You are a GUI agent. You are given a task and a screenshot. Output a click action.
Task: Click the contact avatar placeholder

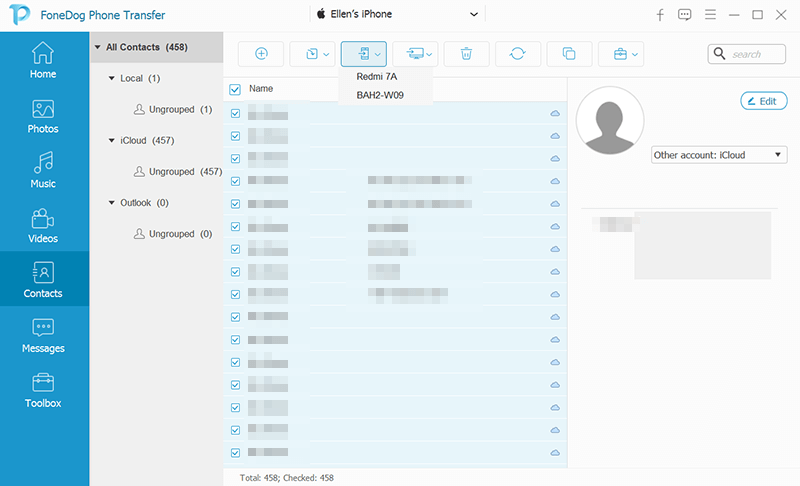[x=610, y=120]
